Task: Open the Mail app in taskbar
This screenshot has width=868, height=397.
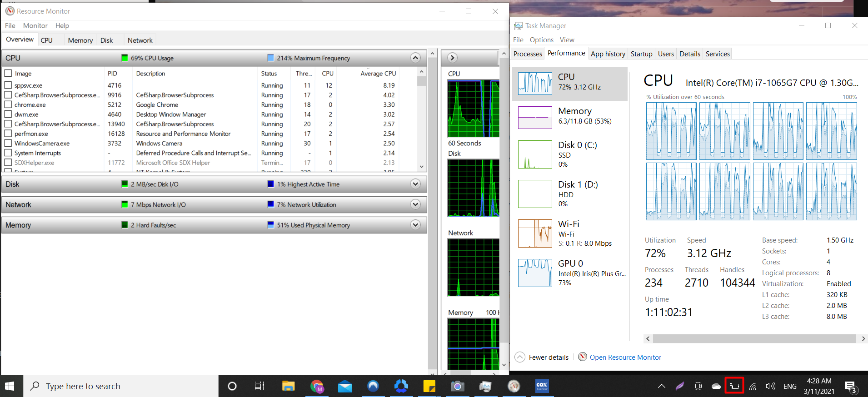Action: 345,387
